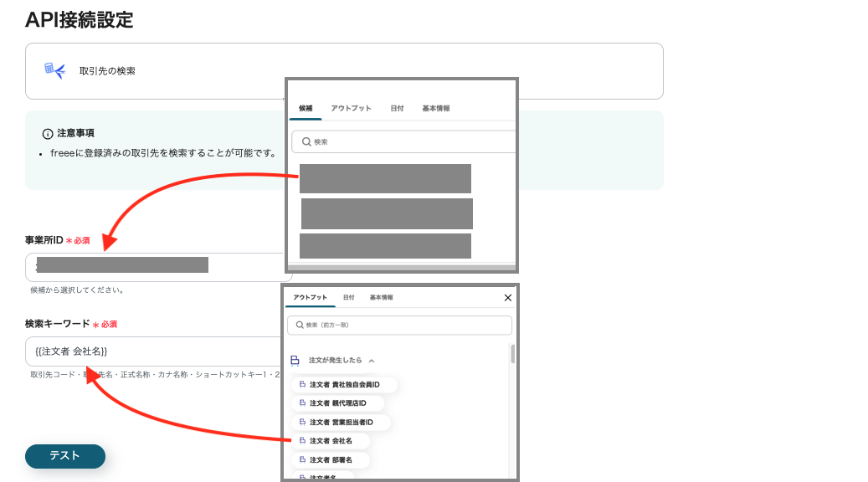Screen dimensions: 868x482
Task: Switch to 日付 tab in the lower panel
Action: 348,298
